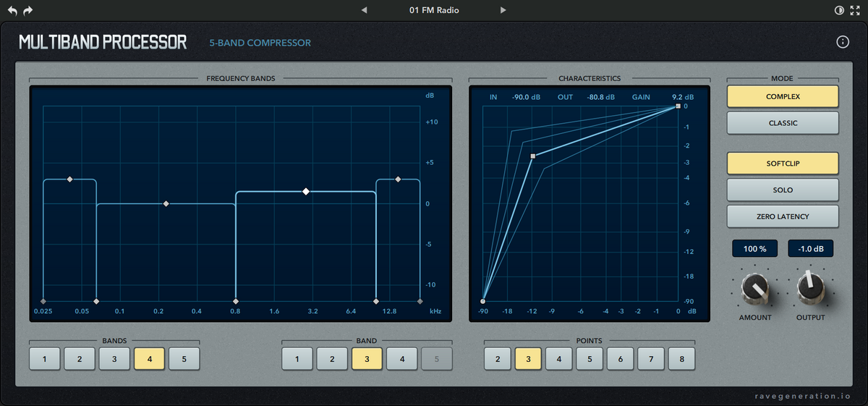
Task: Click the redo arrow icon
Action: click(x=28, y=11)
